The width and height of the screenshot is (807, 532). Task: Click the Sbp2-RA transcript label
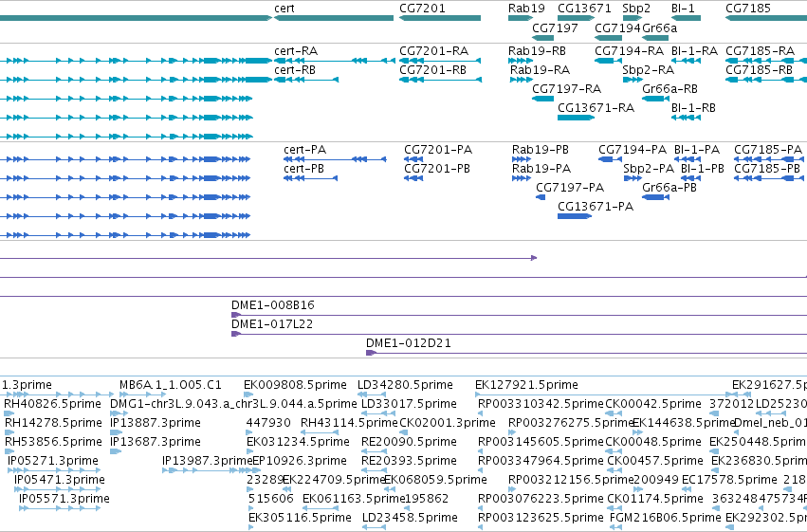click(x=648, y=69)
